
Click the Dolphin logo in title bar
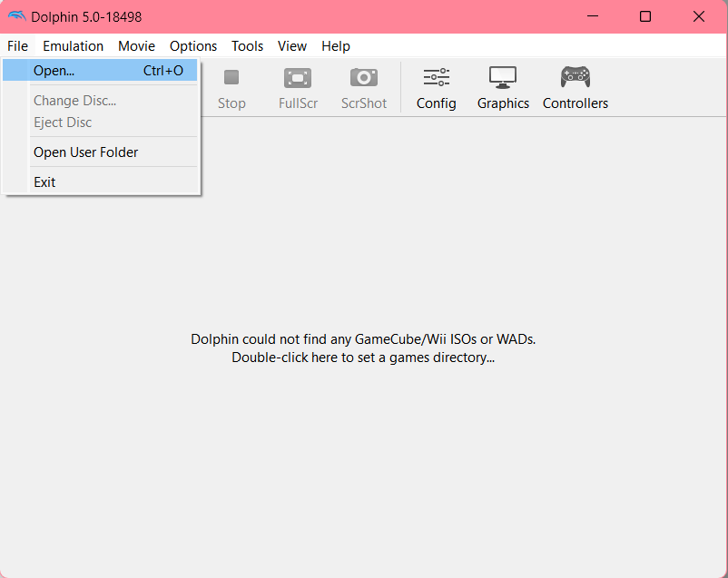click(x=16, y=16)
